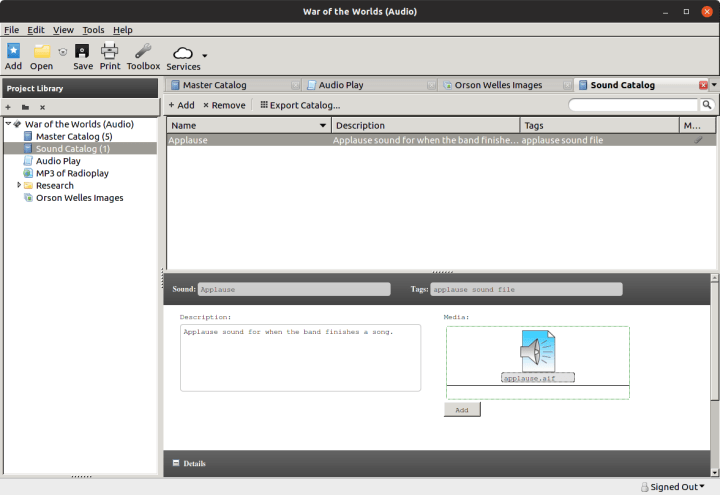Screen dimensions: 720x495
Task: Click the plus icon in Project Library
Action: tap(8, 107)
